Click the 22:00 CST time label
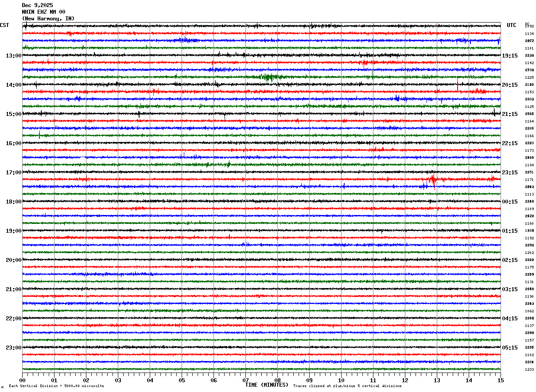 point(14,319)
